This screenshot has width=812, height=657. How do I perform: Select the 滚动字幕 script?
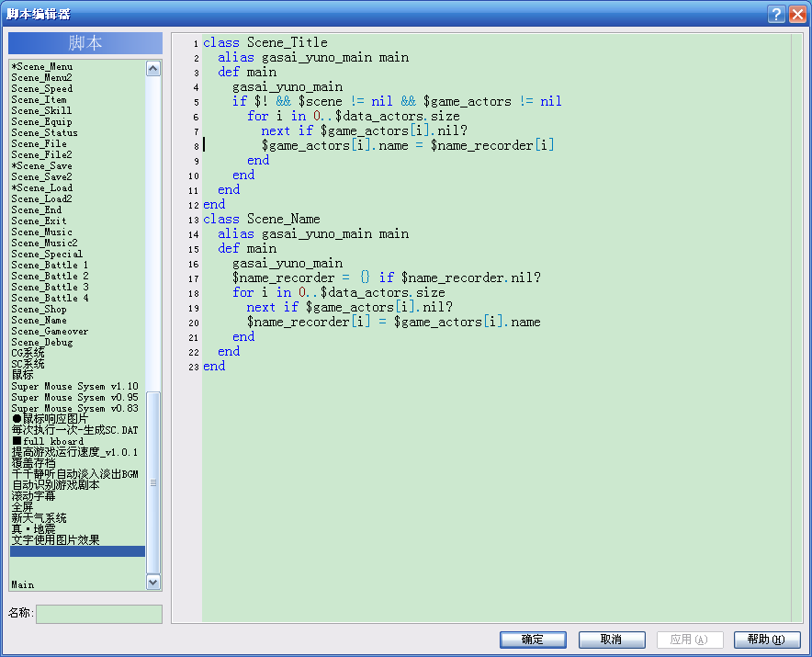pyautogui.click(x=33, y=496)
